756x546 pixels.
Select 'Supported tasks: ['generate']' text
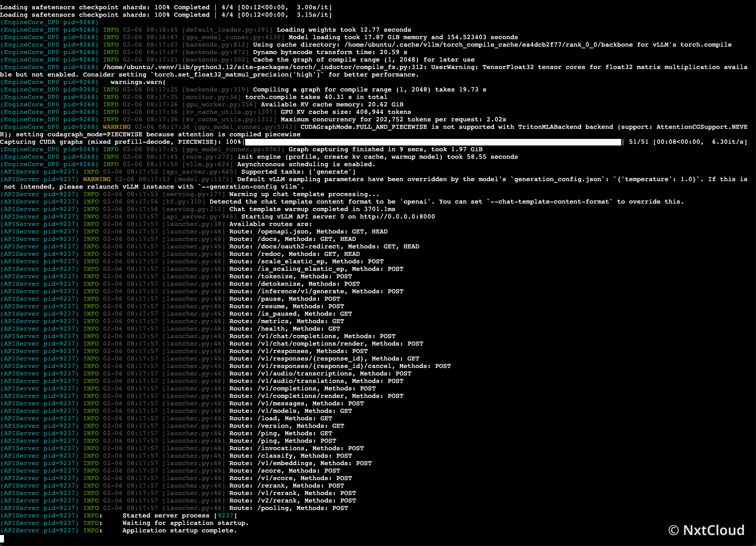(x=298, y=172)
